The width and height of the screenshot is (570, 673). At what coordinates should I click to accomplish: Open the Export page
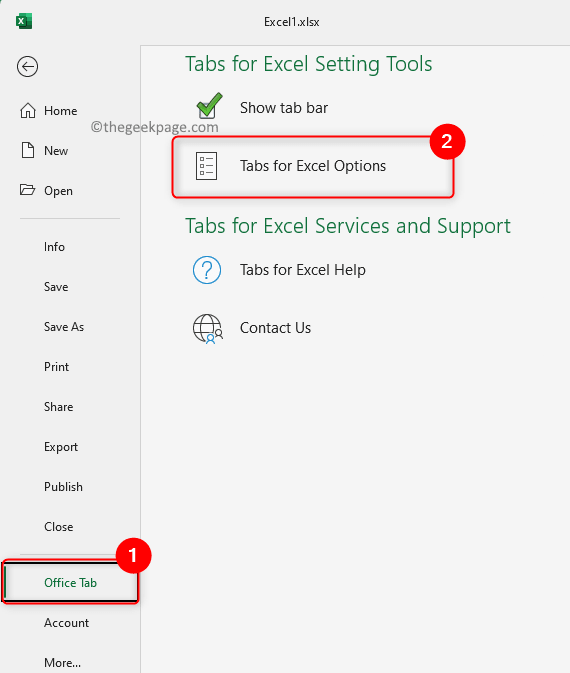coord(61,447)
